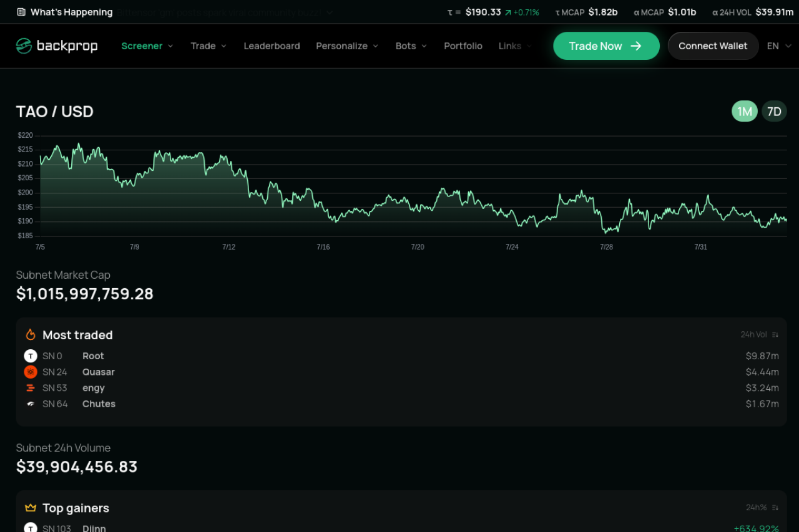Click the Quasar subnet icon
Screen dimensions: 799x532
tap(31, 372)
